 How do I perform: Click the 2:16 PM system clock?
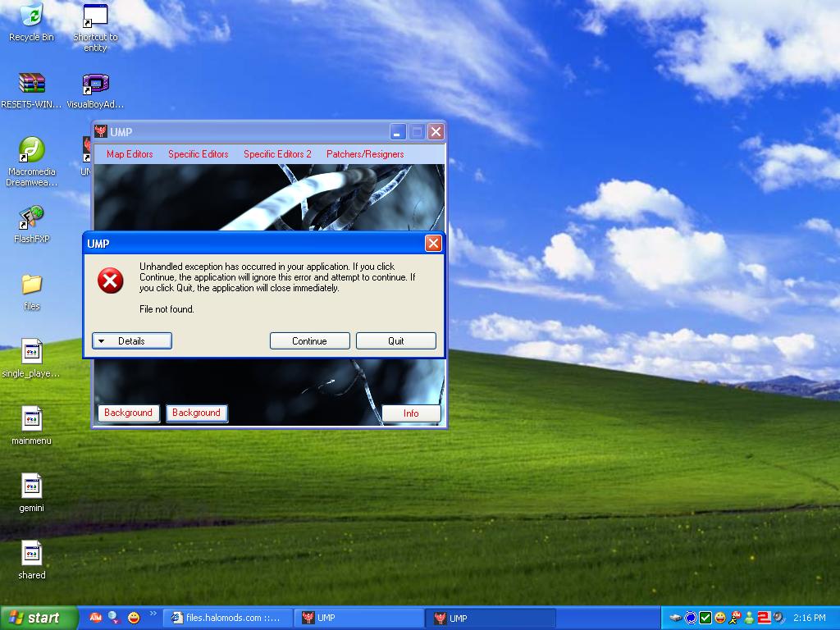(810, 619)
